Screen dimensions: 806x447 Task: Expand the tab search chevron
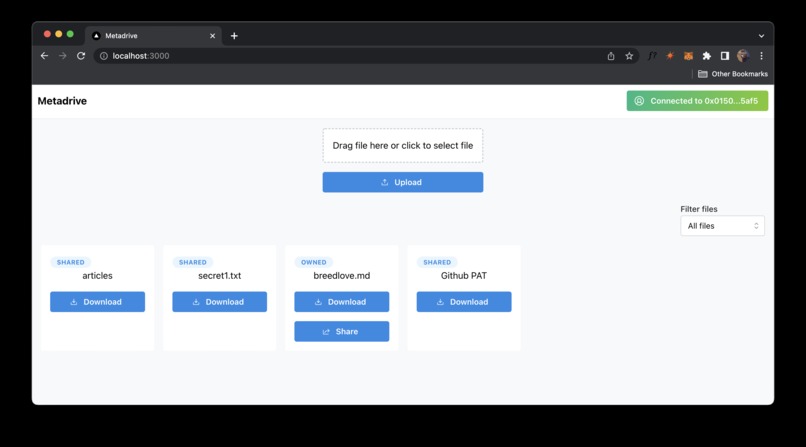coord(761,36)
